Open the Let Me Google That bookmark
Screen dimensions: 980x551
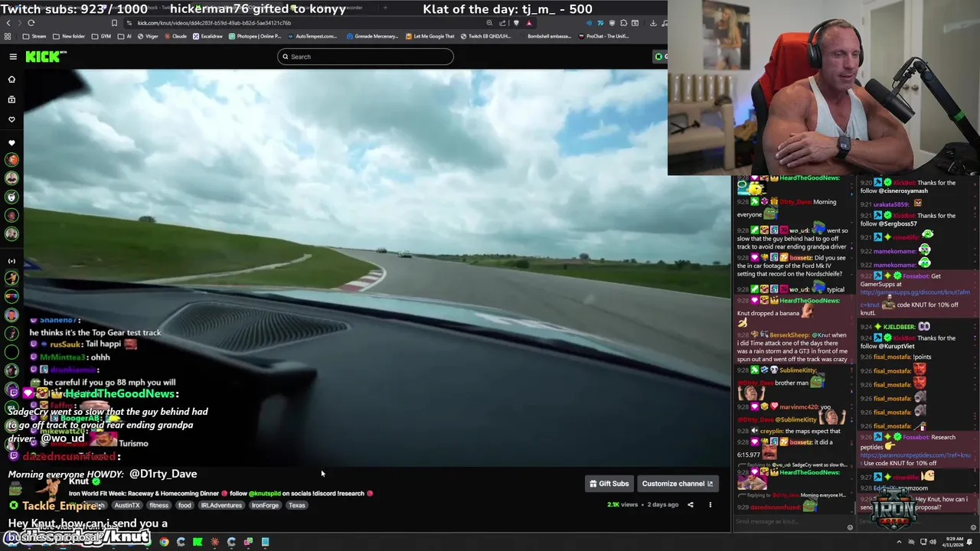[430, 36]
